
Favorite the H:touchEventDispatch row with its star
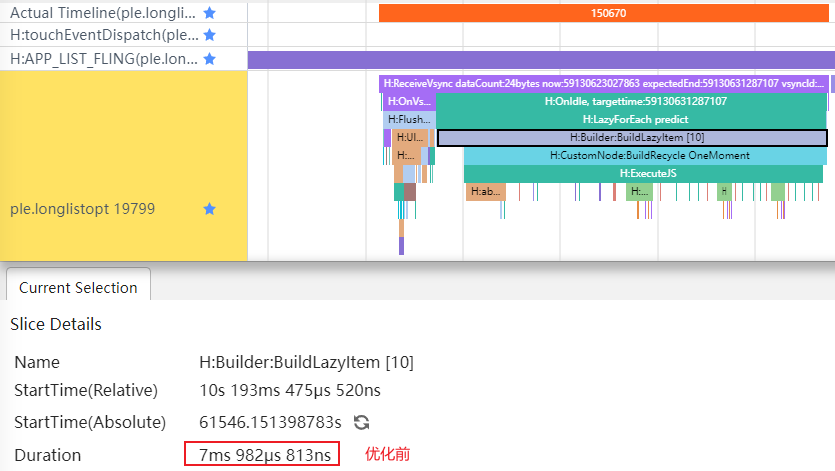209,35
